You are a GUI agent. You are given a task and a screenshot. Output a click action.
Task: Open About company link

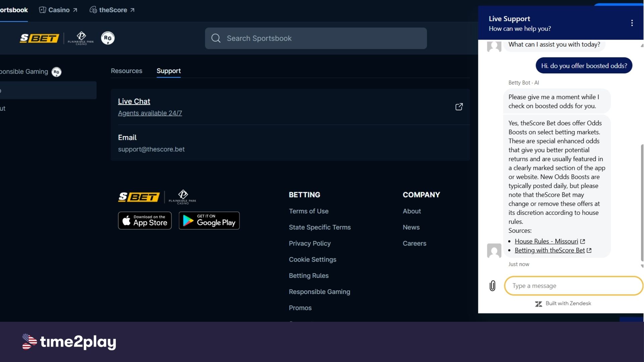(412, 212)
